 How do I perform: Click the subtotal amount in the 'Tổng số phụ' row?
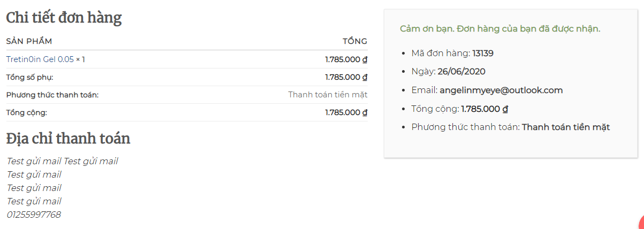pyautogui.click(x=346, y=77)
